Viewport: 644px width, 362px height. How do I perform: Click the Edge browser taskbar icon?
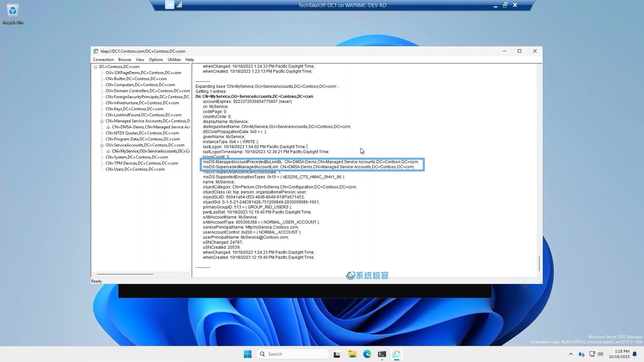click(367, 354)
